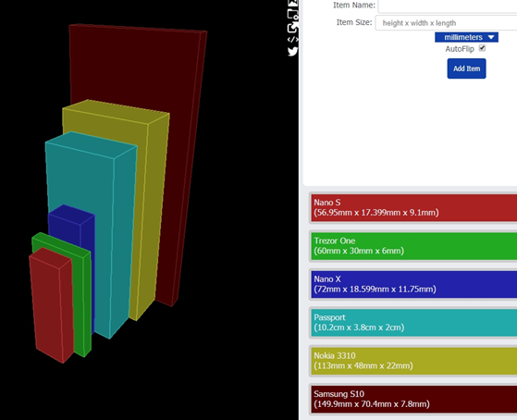Image resolution: width=517 pixels, height=420 pixels.
Task: Choose the Nano X item row
Action: point(413,284)
